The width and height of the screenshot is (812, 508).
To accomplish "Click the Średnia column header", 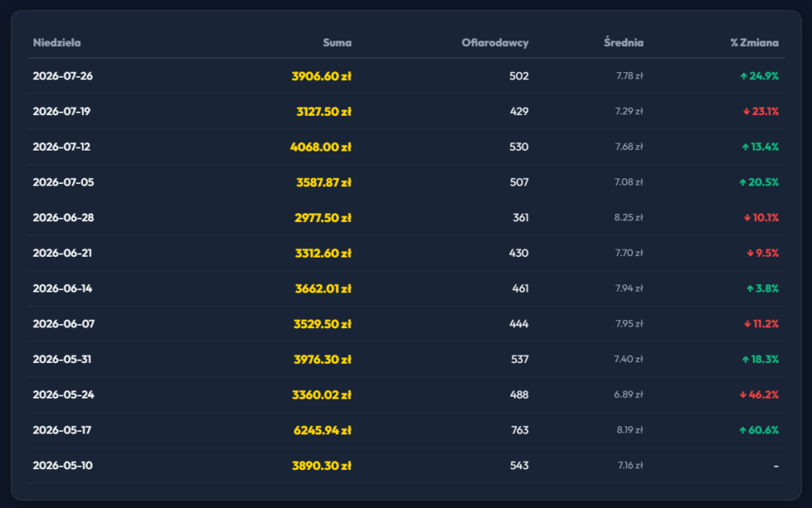I will pos(623,42).
